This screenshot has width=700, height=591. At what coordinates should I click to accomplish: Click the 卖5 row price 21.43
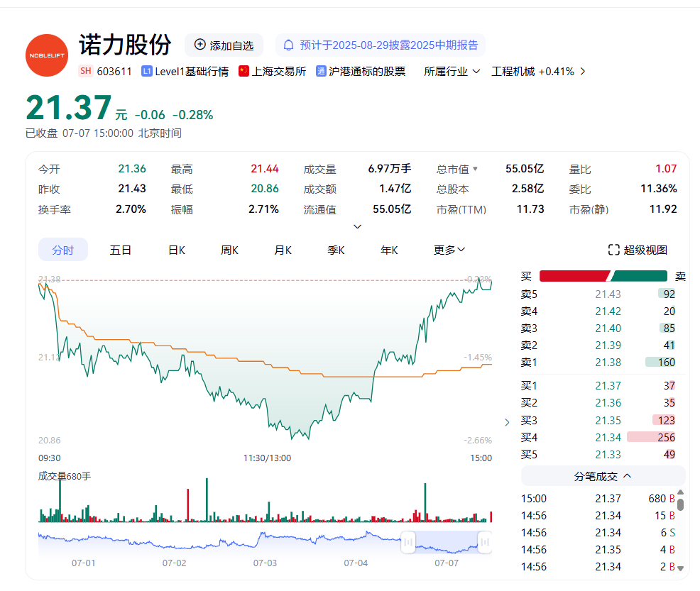608,294
